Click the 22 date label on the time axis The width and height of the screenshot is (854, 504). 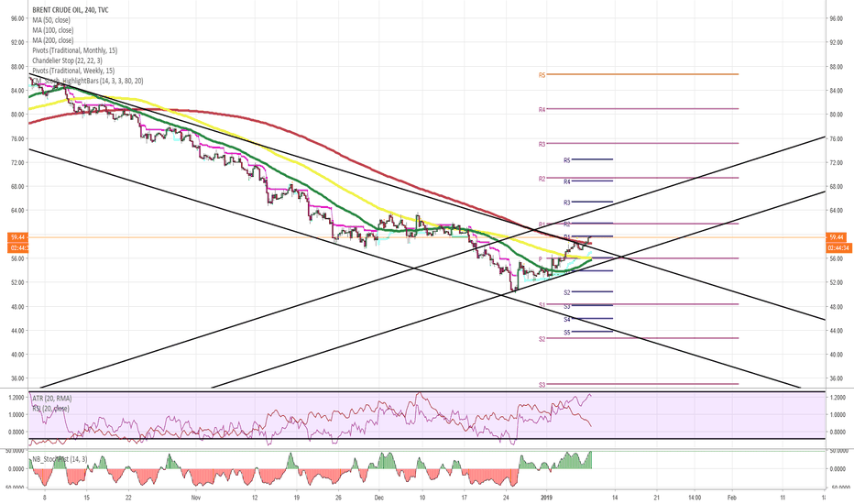click(x=128, y=498)
